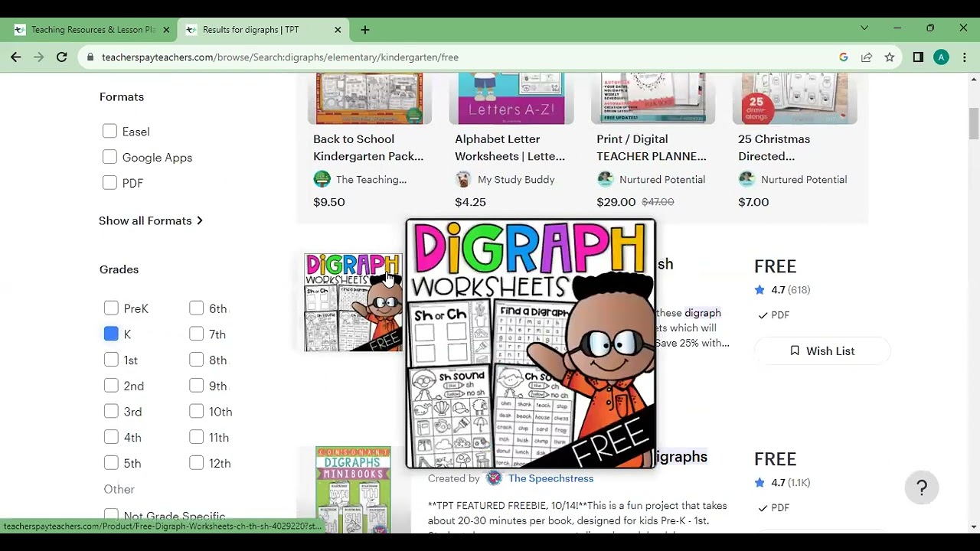Close the Results for digraphs tab
Screen dimensions: 980x551
click(x=338, y=30)
